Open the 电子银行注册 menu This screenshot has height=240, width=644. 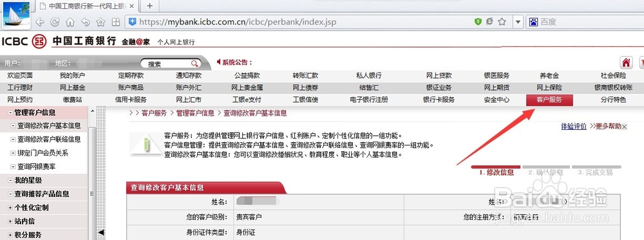369,100
